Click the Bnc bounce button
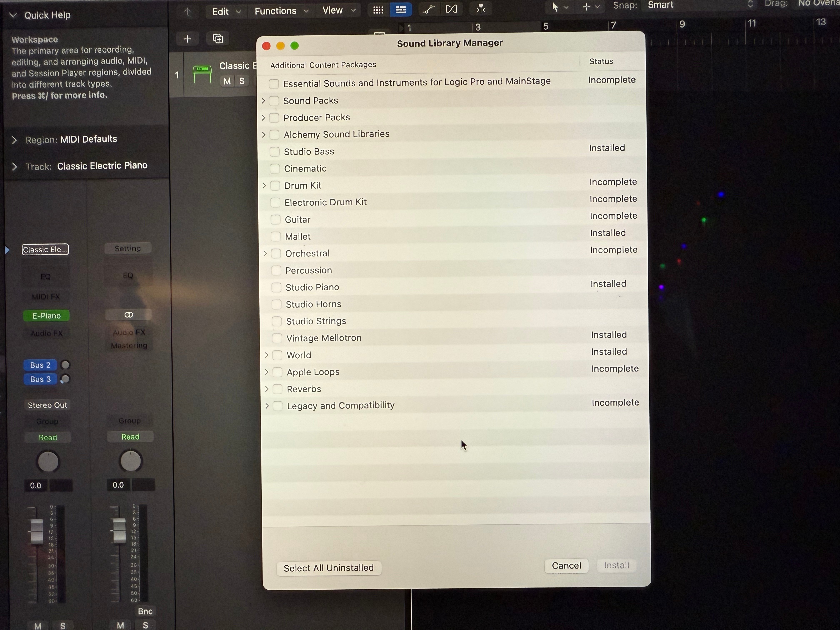Screen dimensions: 840x630 click(x=145, y=611)
